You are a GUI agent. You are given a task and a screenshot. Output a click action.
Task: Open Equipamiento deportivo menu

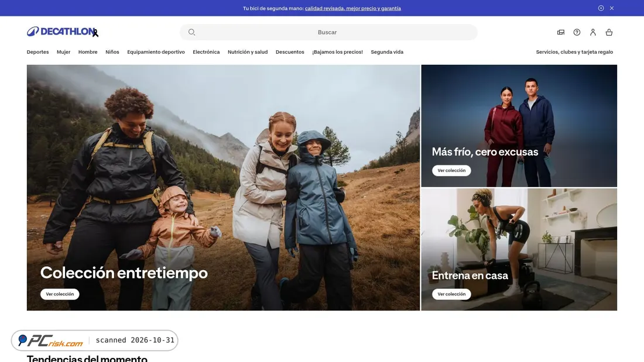click(x=156, y=52)
